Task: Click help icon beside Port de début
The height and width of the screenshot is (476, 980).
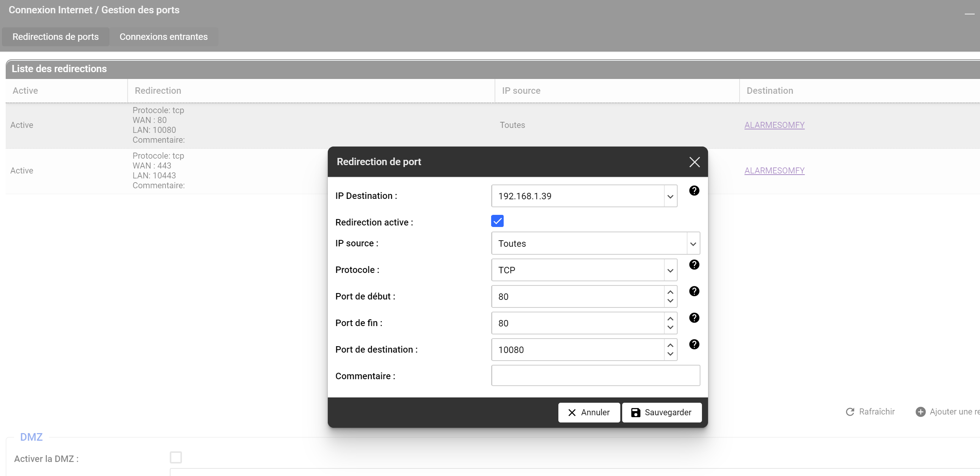Action: (x=694, y=291)
